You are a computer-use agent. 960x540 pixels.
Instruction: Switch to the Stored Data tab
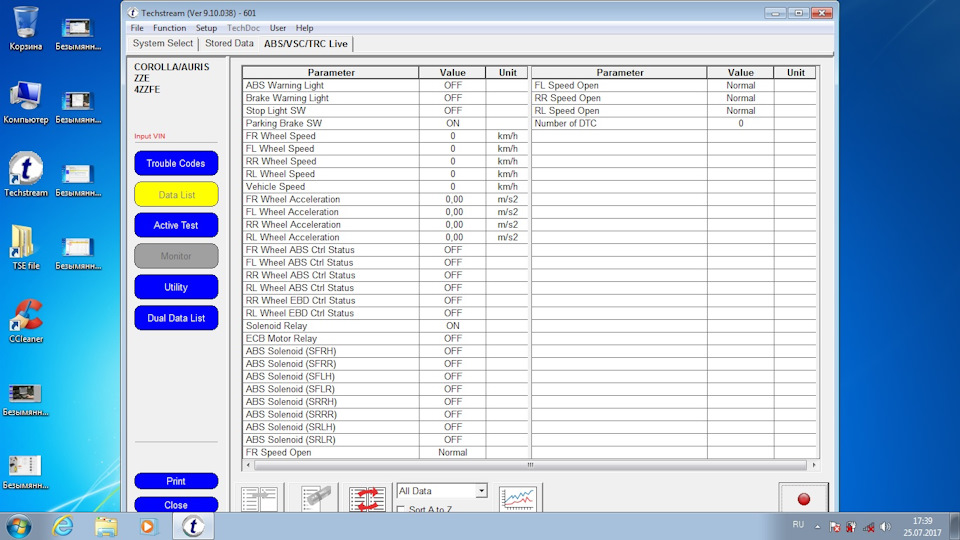click(x=229, y=43)
